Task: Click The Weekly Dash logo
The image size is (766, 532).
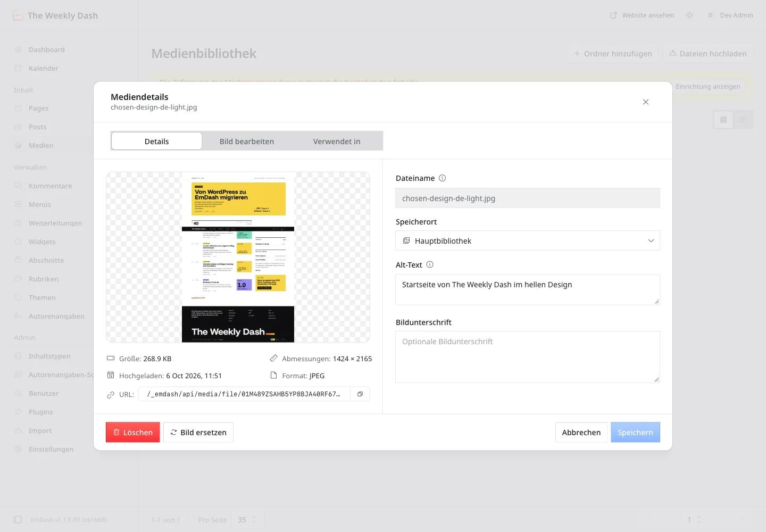Action: point(55,15)
